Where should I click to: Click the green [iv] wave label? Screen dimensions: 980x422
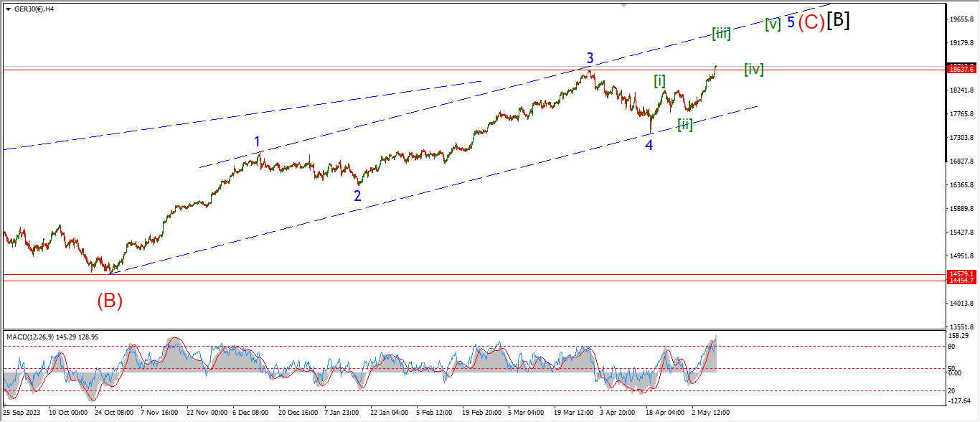(753, 69)
